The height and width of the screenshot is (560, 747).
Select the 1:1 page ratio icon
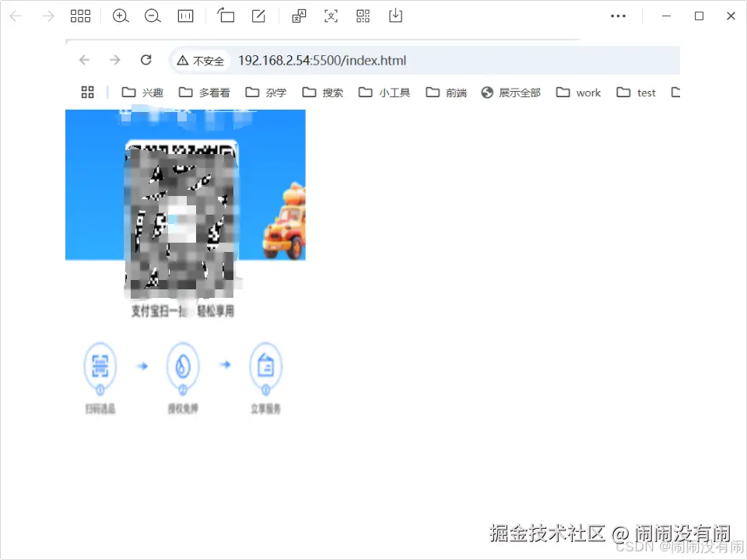[x=185, y=16]
